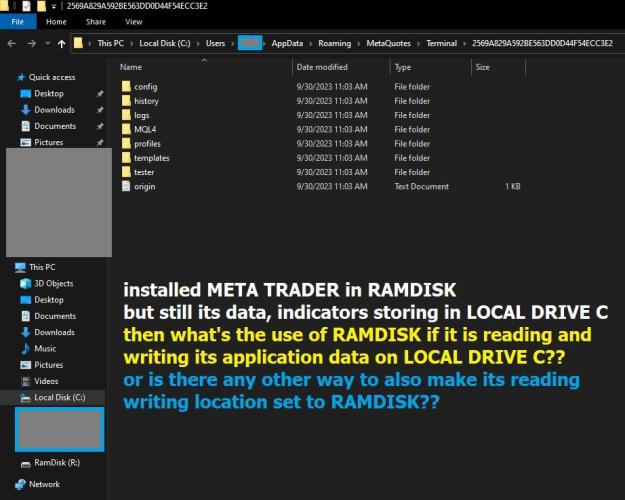Image resolution: width=625 pixels, height=500 pixels.
Task: Select the profiles folder icon
Action: [x=126, y=143]
